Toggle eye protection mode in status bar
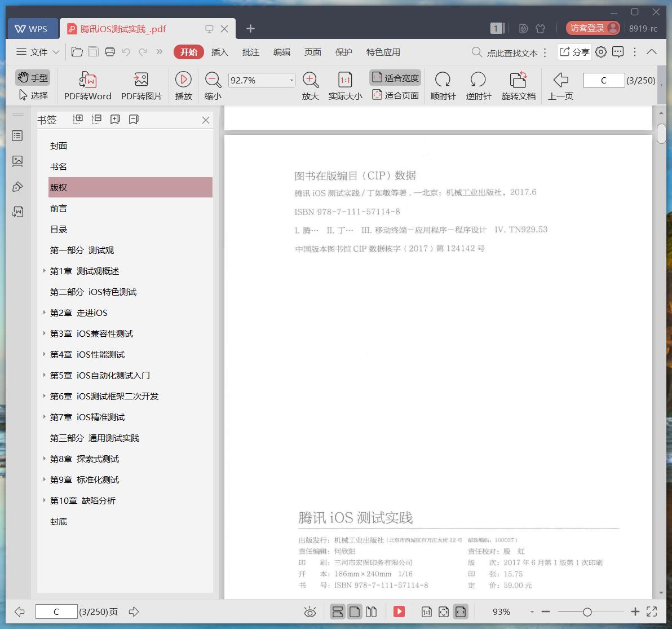This screenshot has width=672, height=629. pyautogui.click(x=310, y=612)
